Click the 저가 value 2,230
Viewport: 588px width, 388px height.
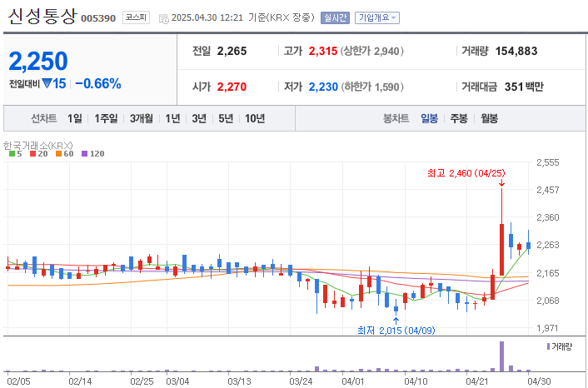[x=323, y=87]
